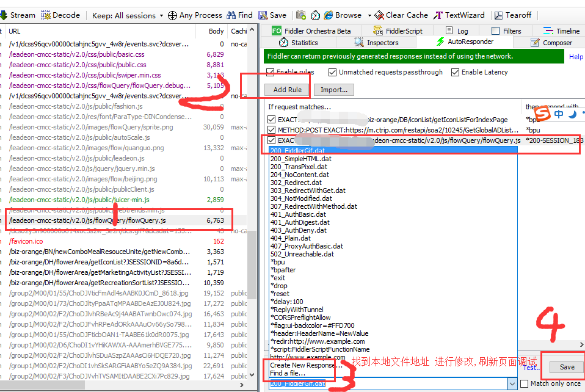Open the TextWizard tool

pos(459,15)
